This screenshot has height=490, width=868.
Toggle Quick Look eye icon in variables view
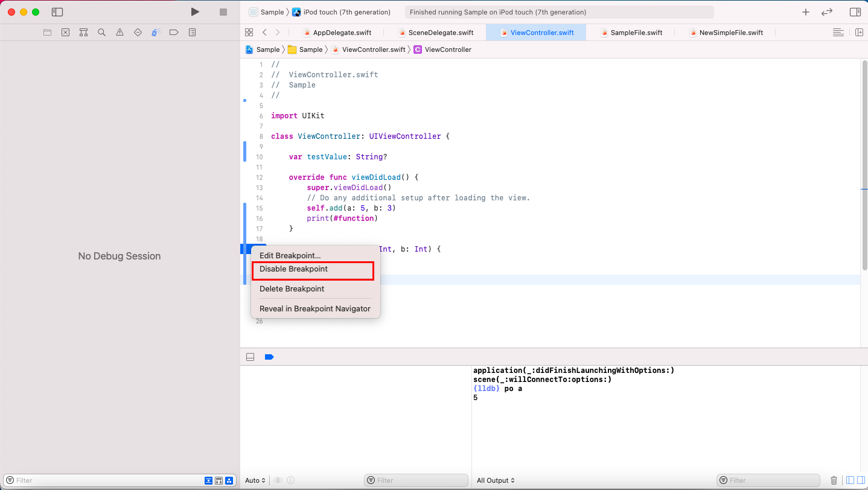tap(278, 480)
